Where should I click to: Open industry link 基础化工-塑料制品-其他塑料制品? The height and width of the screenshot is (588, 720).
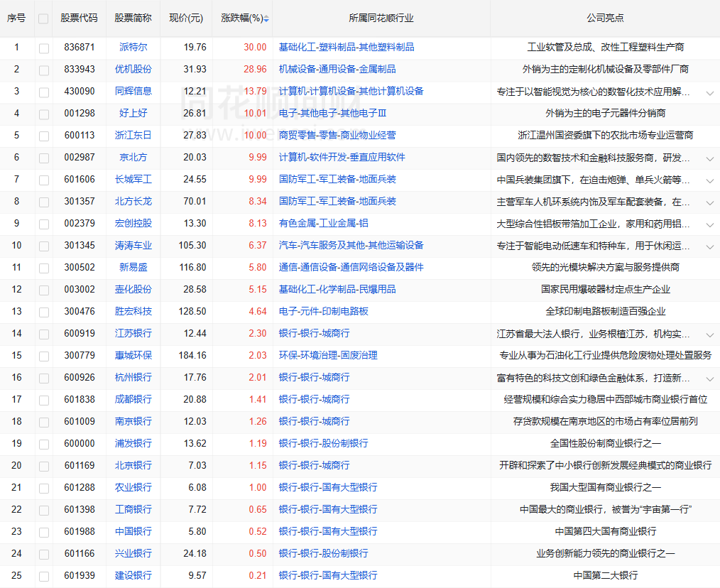pyautogui.click(x=347, y=47)
